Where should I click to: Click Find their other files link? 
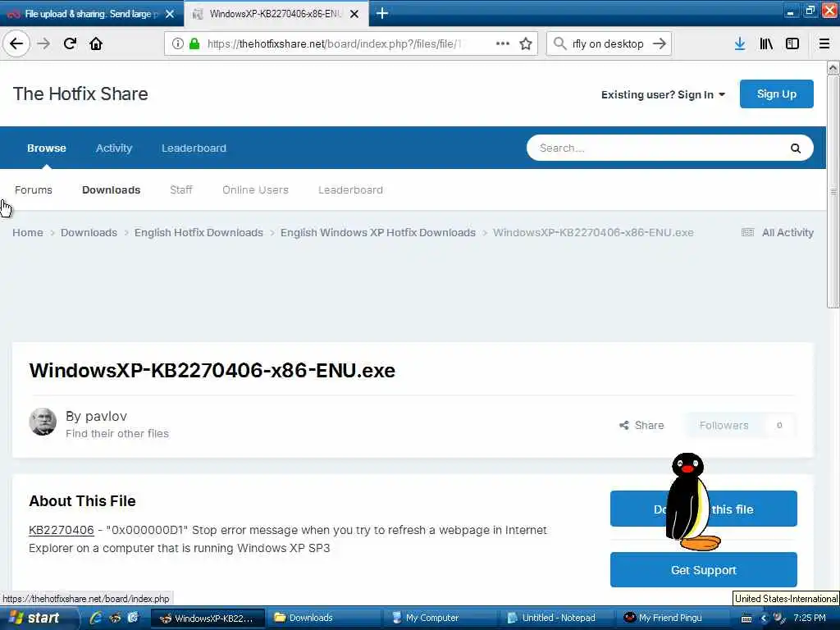click(x=116, y=433)
